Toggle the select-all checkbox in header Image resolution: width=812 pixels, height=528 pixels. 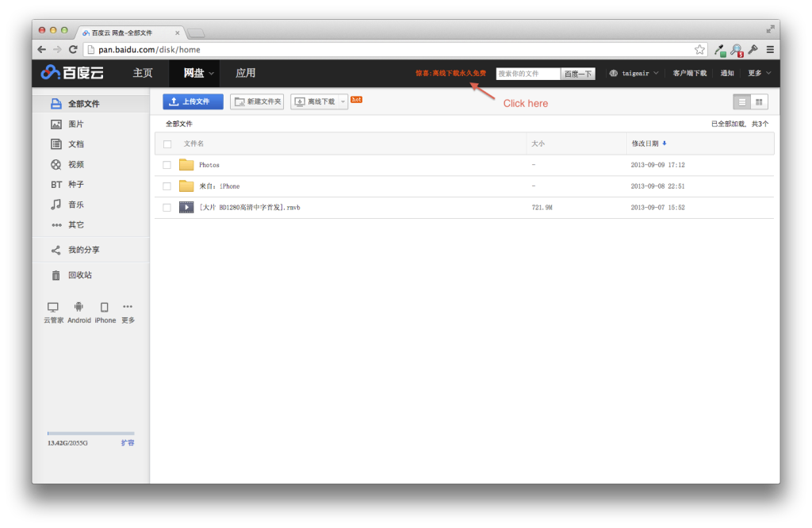(167, 144)
